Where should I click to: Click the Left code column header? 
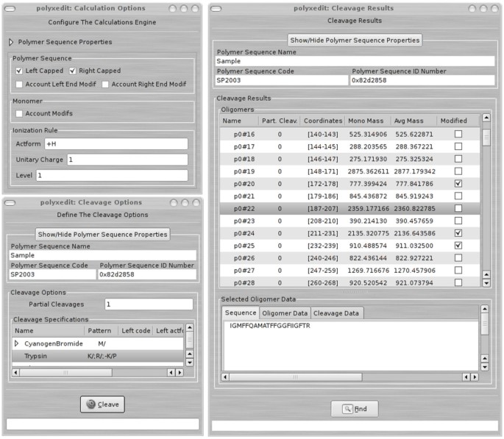(x=135, y=331)
